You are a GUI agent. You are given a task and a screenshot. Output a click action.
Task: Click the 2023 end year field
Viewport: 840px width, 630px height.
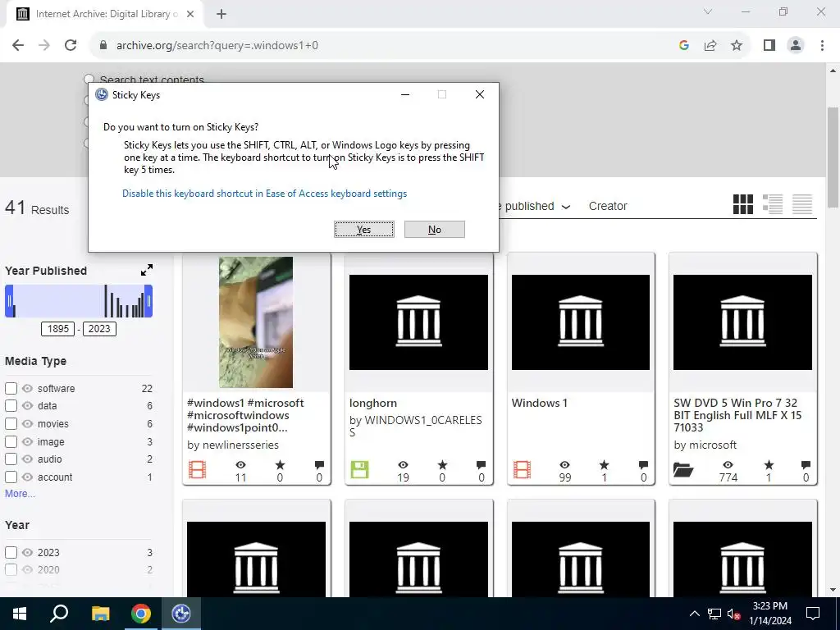tap(99, 329)
